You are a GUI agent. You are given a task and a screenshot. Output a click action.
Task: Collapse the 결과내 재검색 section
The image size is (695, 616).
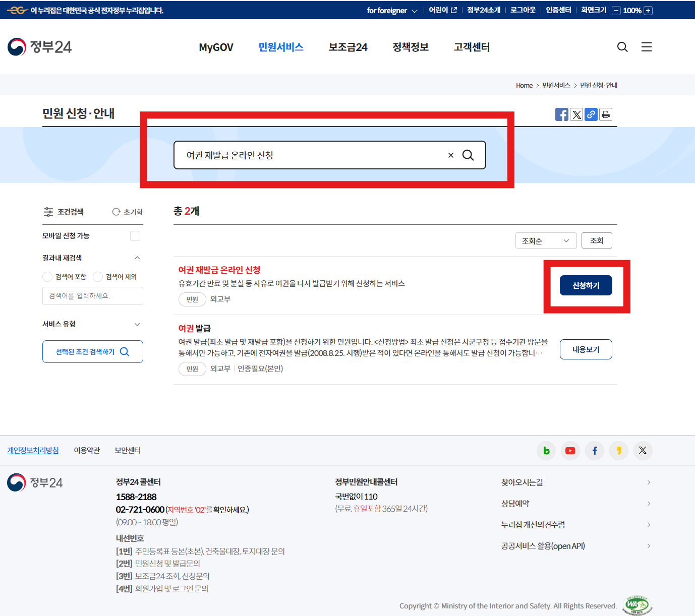point(137,258)
